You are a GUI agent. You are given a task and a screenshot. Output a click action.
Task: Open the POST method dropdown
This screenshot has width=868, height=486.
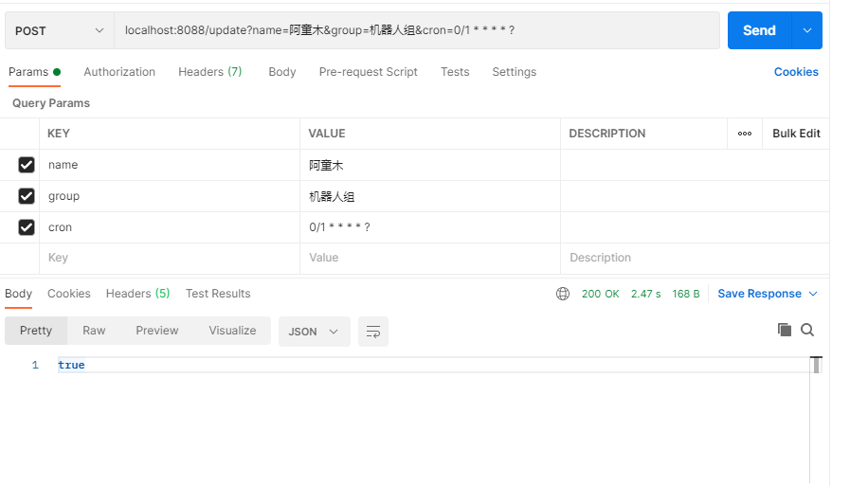point(60,30)
